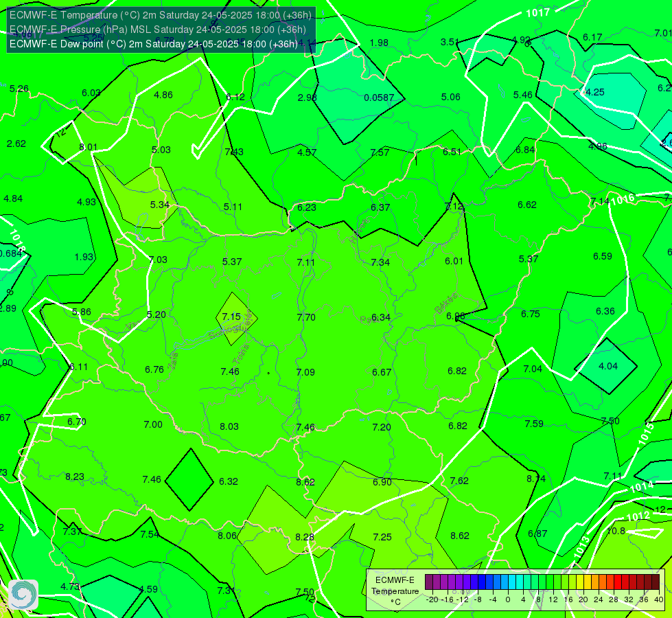Image resolution: width=672 pixels, height=618 pixels.
Task: Click the 1017 pressure isobar label
Action: pyautogui.click(x=537, y=13)
